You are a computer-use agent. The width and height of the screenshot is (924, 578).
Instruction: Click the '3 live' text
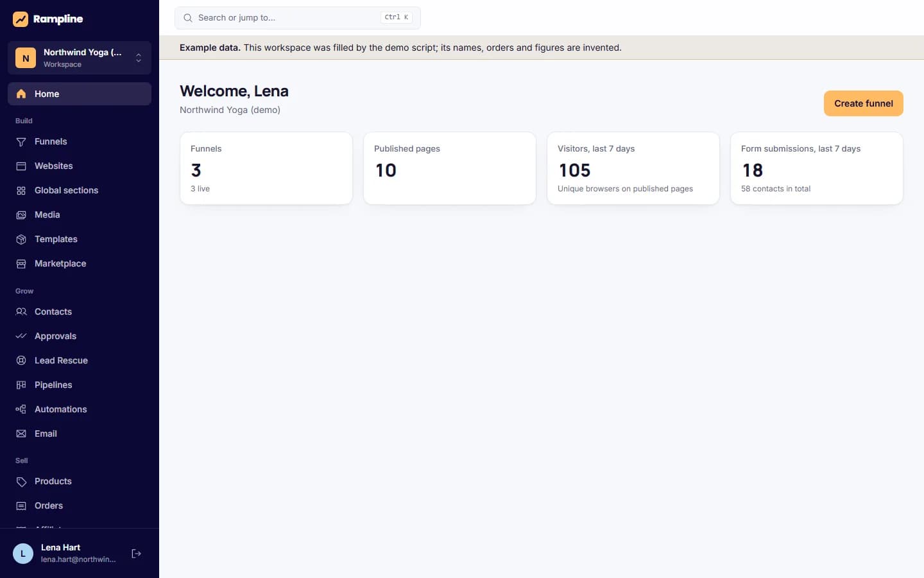[200, 189]
